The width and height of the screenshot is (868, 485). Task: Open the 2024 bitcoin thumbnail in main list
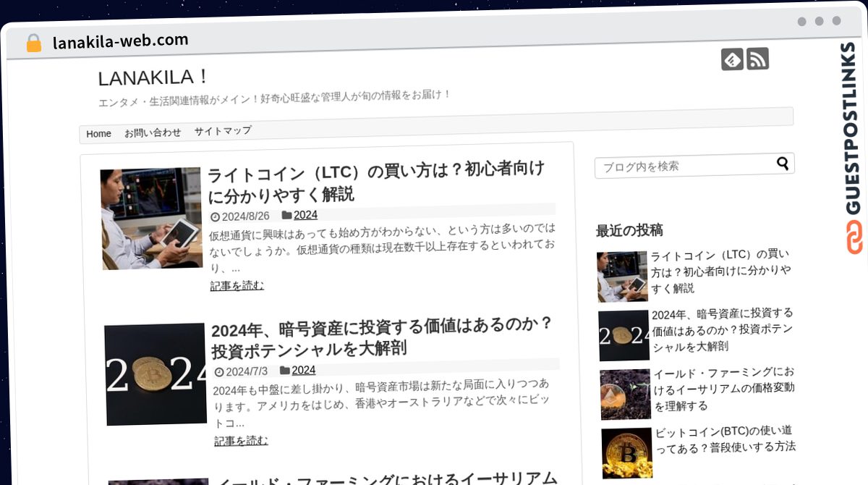pos(156,374)
